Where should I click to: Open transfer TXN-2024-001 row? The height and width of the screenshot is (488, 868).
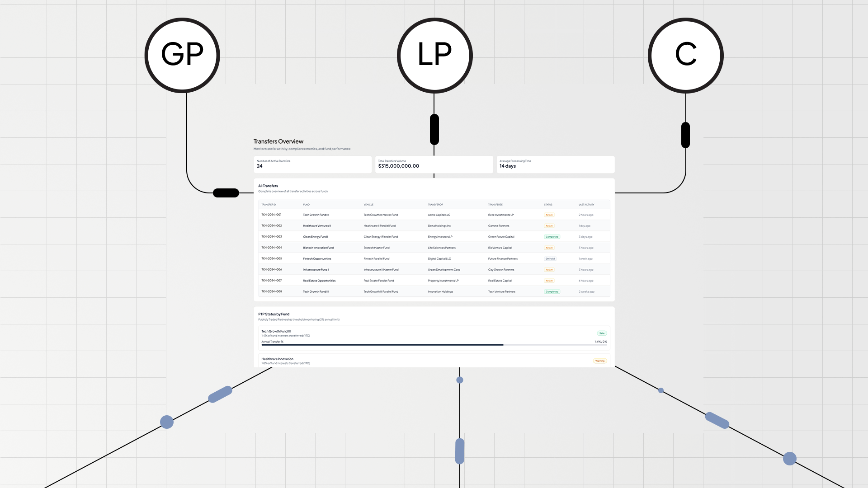271,215
